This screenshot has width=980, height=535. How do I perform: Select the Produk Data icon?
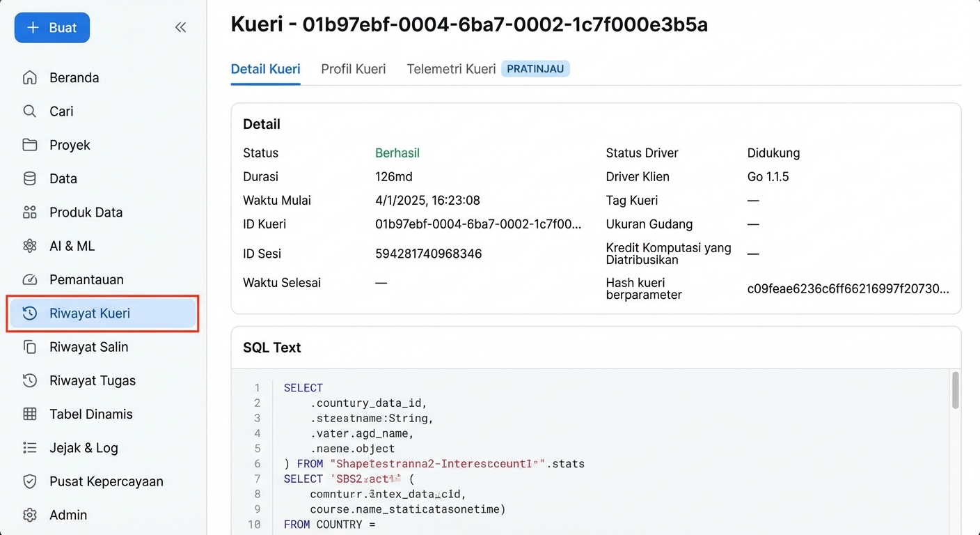point(29,212)
